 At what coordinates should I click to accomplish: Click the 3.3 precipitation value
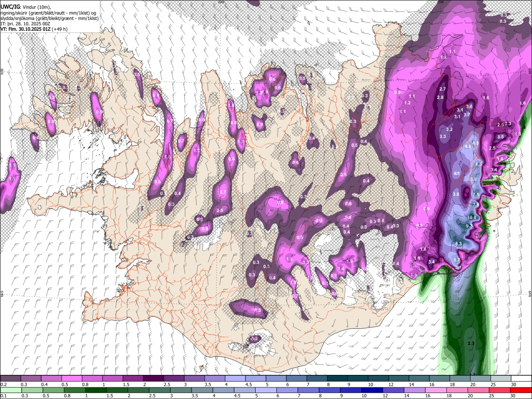click(443, 136)
